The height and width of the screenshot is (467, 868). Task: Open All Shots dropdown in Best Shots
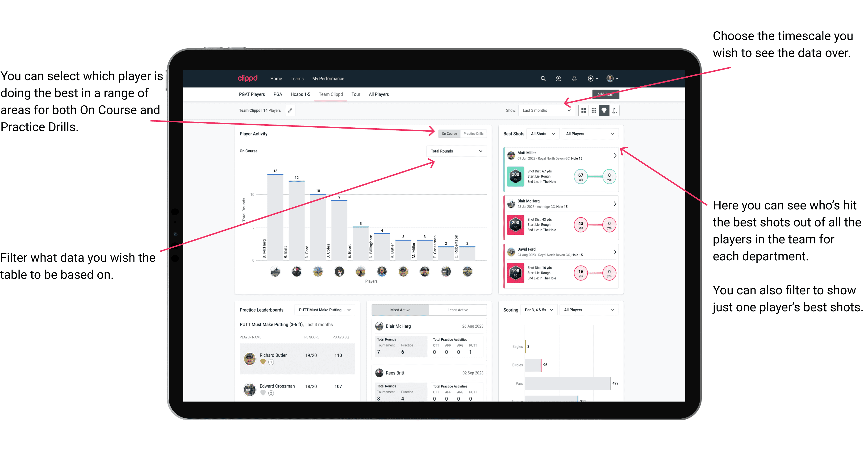click(541, 134)
